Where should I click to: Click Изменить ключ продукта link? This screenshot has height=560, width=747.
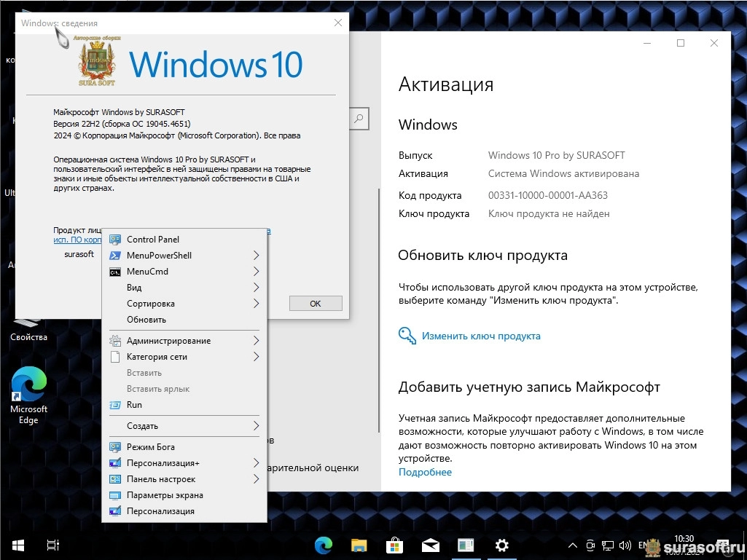tap(481, 336)
